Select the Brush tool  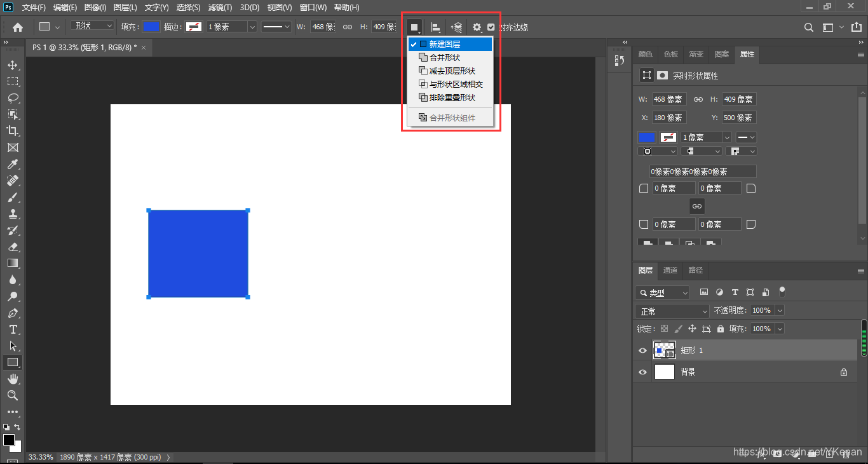point(12,197)
